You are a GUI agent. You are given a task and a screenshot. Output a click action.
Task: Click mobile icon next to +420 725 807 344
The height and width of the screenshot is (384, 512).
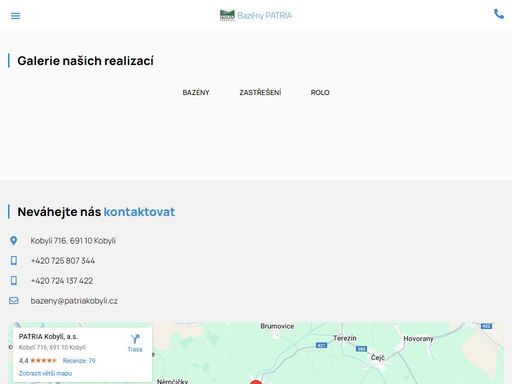coord(14,260)
